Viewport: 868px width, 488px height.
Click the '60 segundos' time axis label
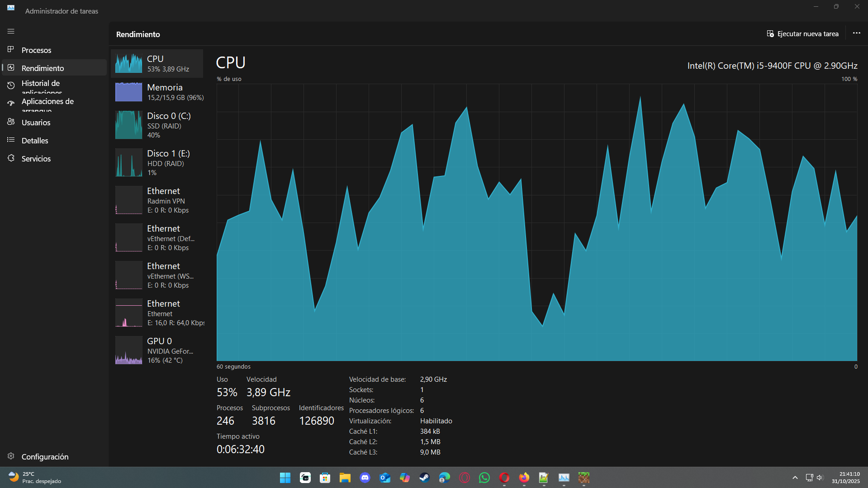[233, 366]
